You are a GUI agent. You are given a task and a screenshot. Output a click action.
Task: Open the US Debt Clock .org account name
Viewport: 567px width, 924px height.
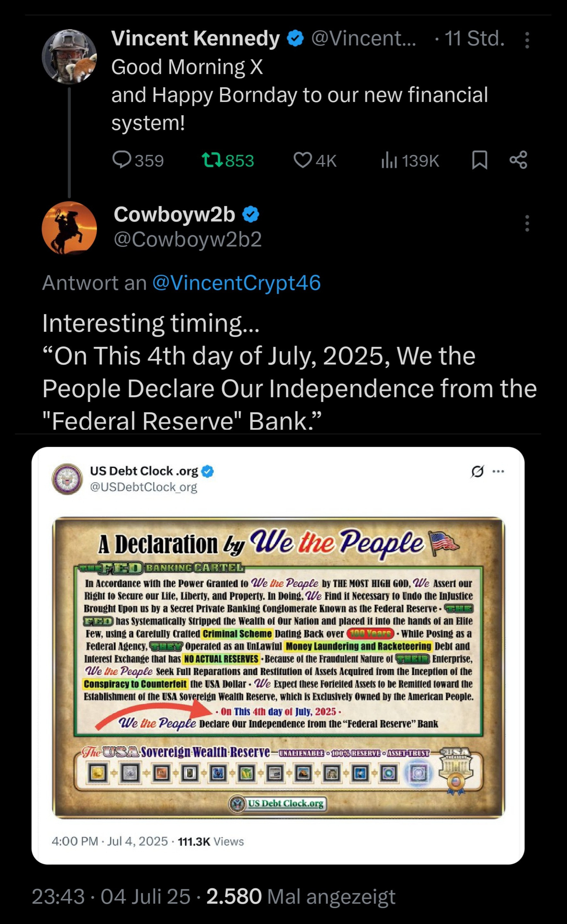[144, 471]
